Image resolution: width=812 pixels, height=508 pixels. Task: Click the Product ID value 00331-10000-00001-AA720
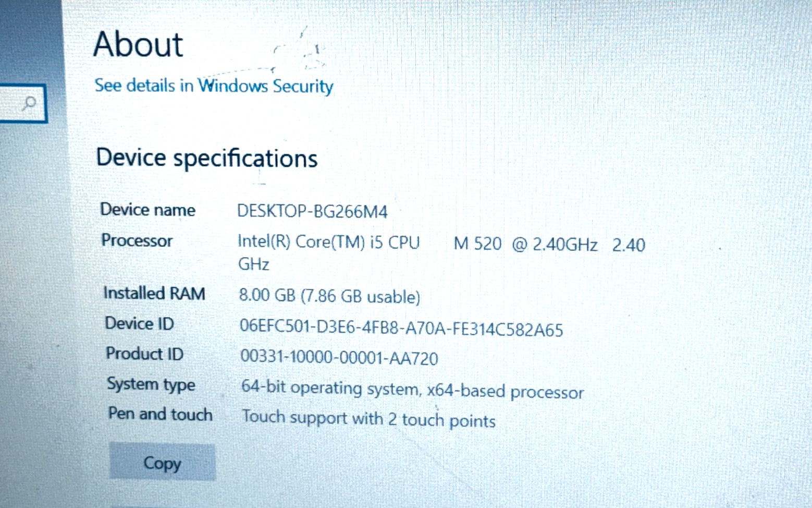tap(339, 357)
